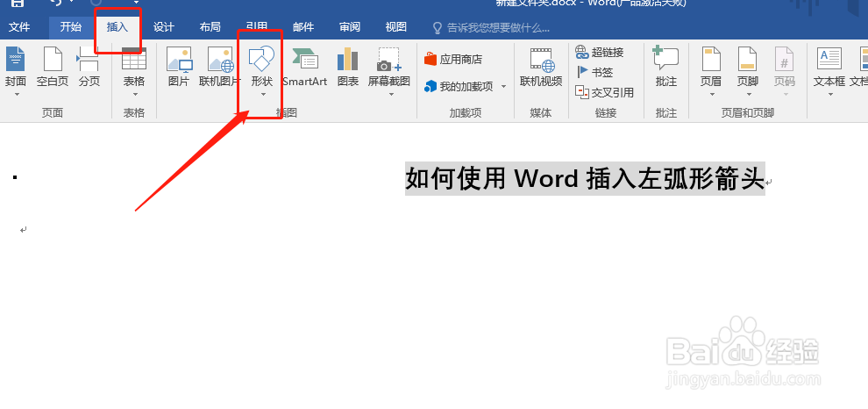Switch to the Insert (插入) tab
868x409 pixels.
[117, 27]
